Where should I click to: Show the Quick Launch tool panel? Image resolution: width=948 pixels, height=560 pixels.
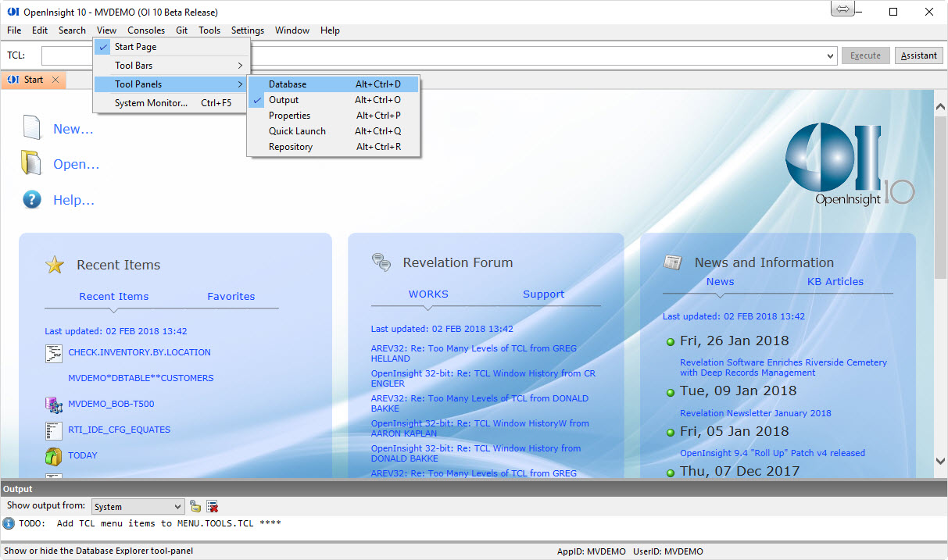click(x=334, y=131)
